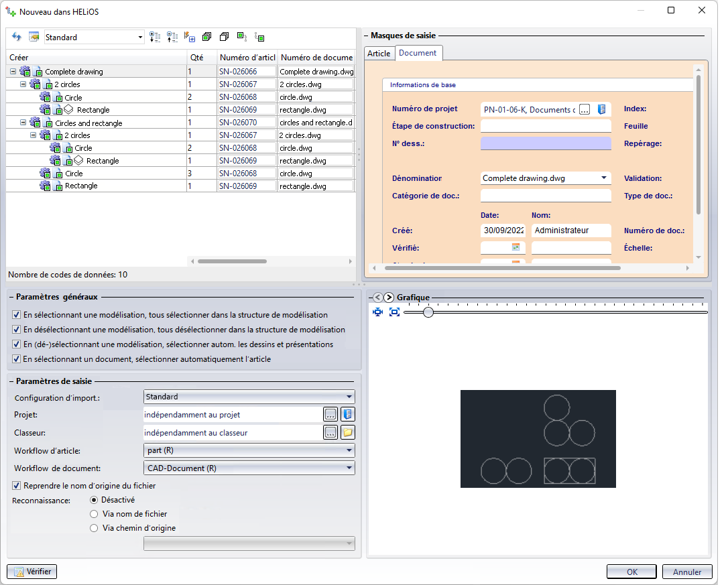Click the flag with plus toolbar icon
728x585 pixels.
(190, 37)
